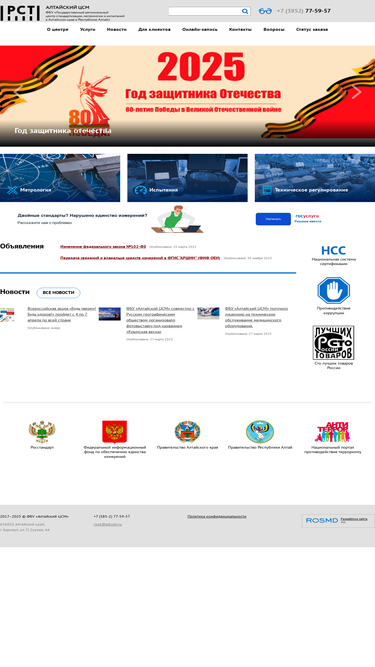Click the footer email address link
Viewport: 375px width, 667px height.
point(108,524)
